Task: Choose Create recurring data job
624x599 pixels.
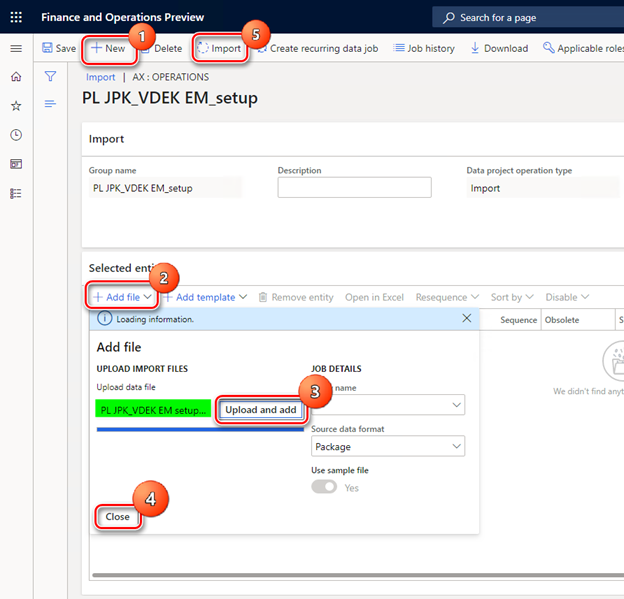Action: click(x=318, y=49)
